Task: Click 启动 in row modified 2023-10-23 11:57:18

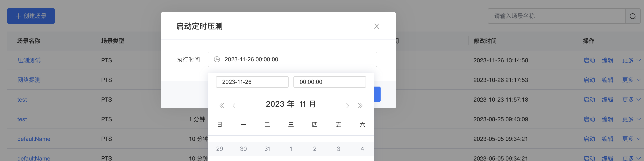Action: coord(589,100)
